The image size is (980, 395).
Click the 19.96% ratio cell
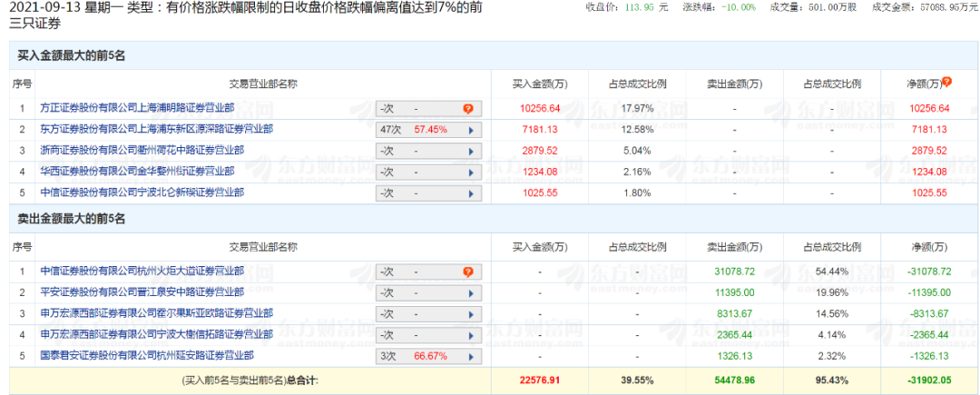[x=832, y=293]
